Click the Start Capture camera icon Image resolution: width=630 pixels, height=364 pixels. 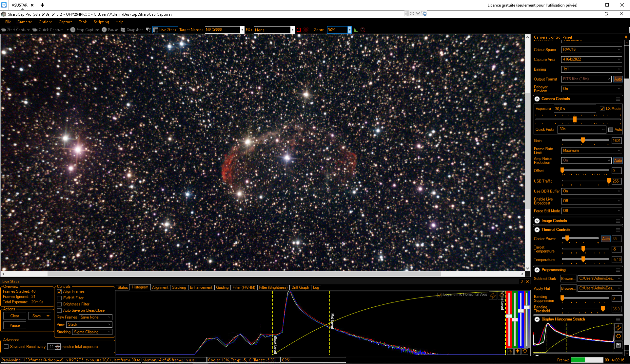4,30
